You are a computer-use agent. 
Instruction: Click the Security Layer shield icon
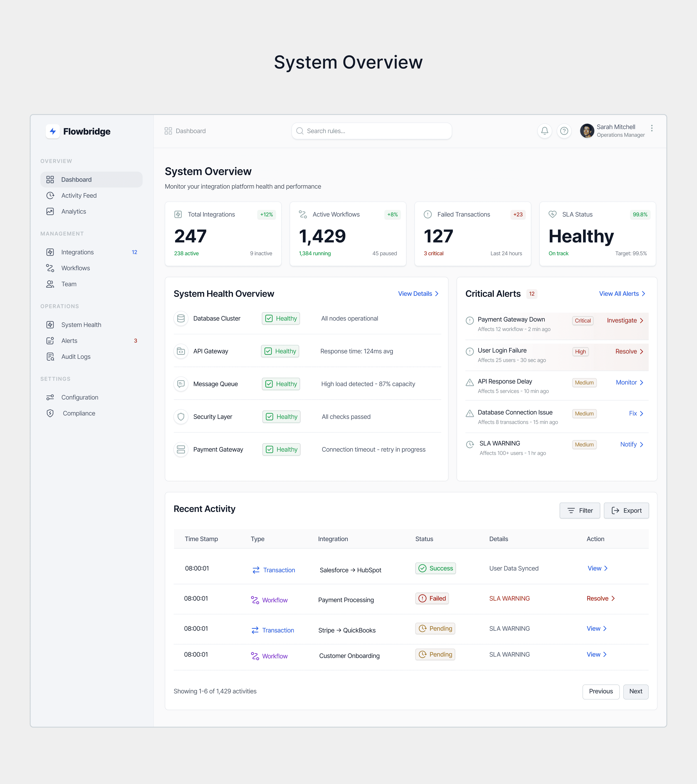(181, 416)
